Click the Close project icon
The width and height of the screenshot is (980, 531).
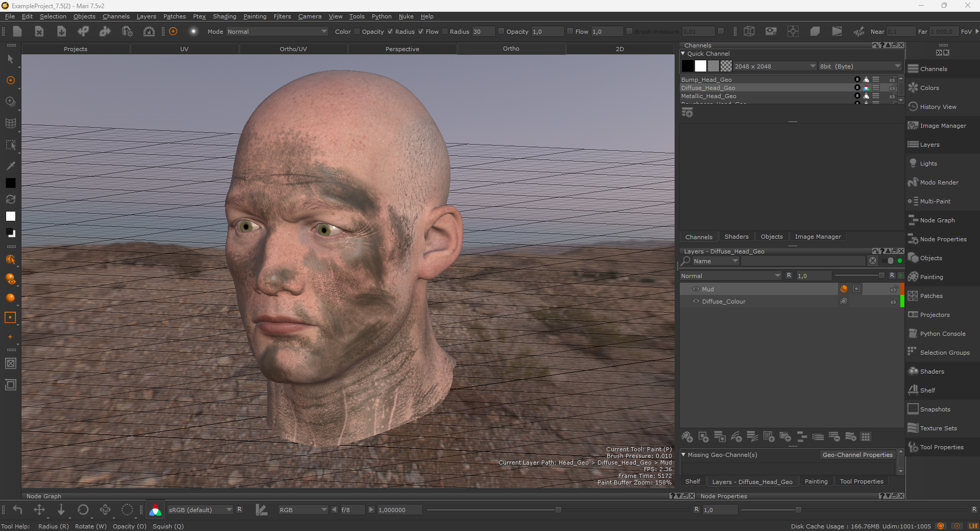[x=39, y=31]
